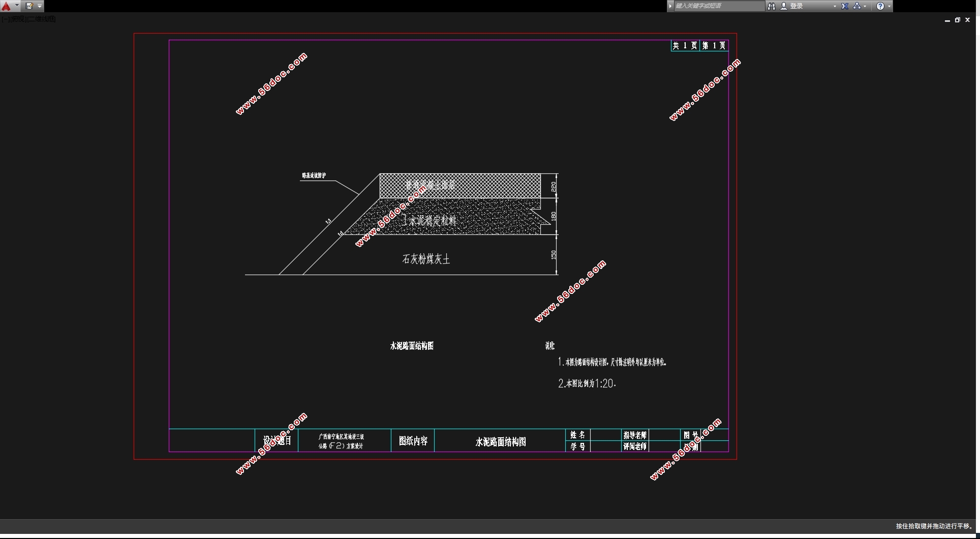
Task: Select the 共 1 页 text cell
Action: [x=685, y=46]
